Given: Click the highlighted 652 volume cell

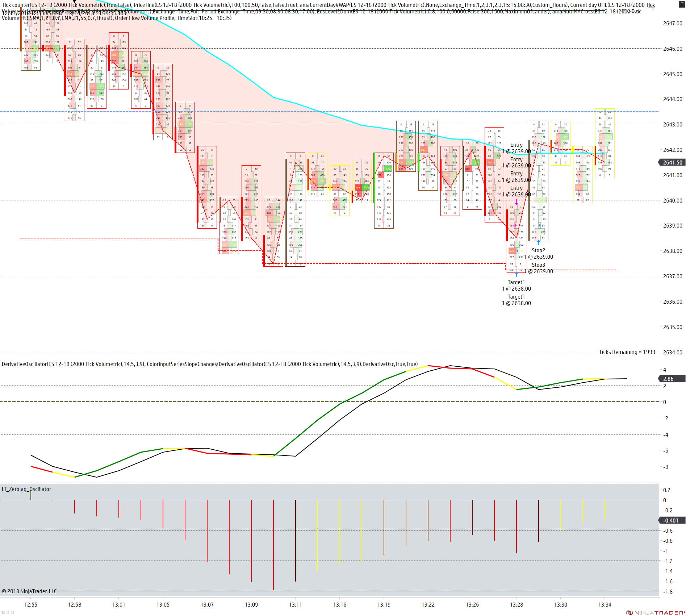Looking at the screenshot, I should (x=565, y=137).
